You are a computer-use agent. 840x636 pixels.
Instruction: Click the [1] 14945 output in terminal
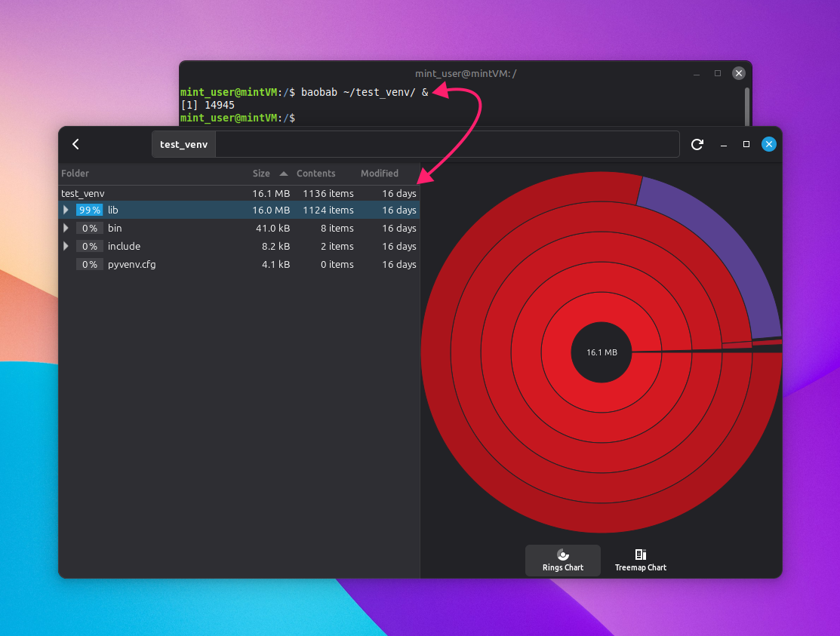point(208,105)
